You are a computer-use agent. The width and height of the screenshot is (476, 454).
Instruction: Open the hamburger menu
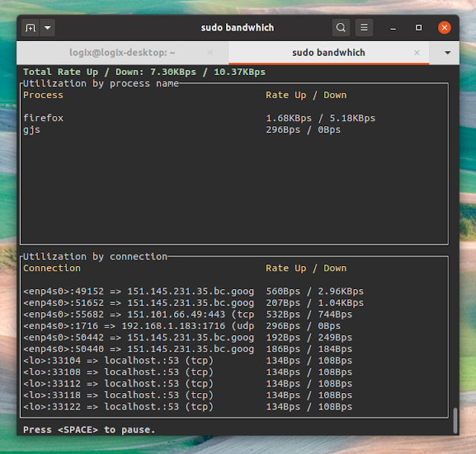(x=364, y=28)
